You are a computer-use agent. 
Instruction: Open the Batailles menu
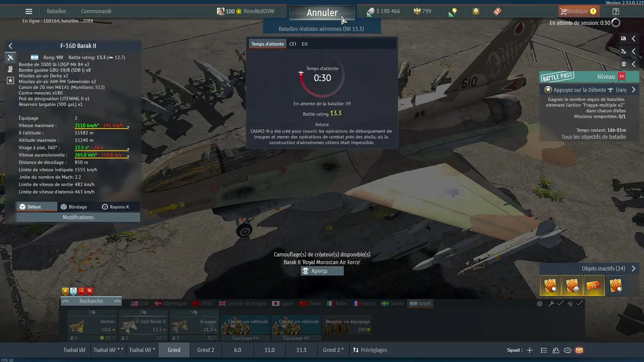pyautogui.click(x=56, y=11)
